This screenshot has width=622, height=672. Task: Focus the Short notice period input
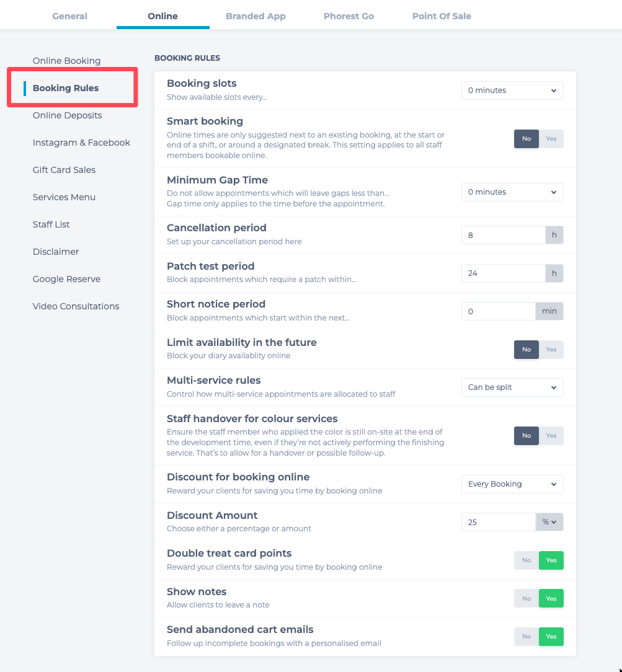click(499, 312)
